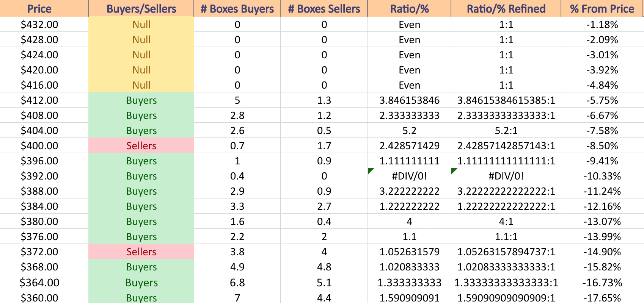This screenshot has height=303, width=644.
Task: Click the ratio value 3.222222222
Action: tap(409, 191)
